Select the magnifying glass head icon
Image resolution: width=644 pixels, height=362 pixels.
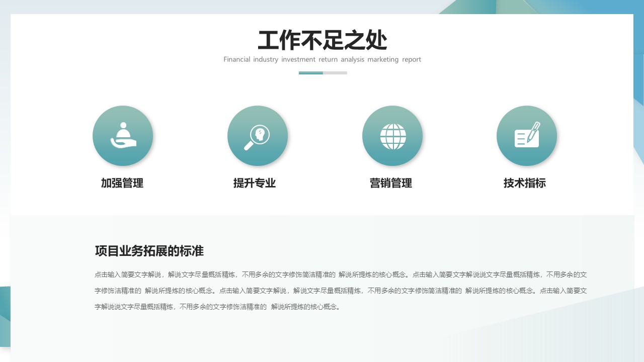(258, 136)
